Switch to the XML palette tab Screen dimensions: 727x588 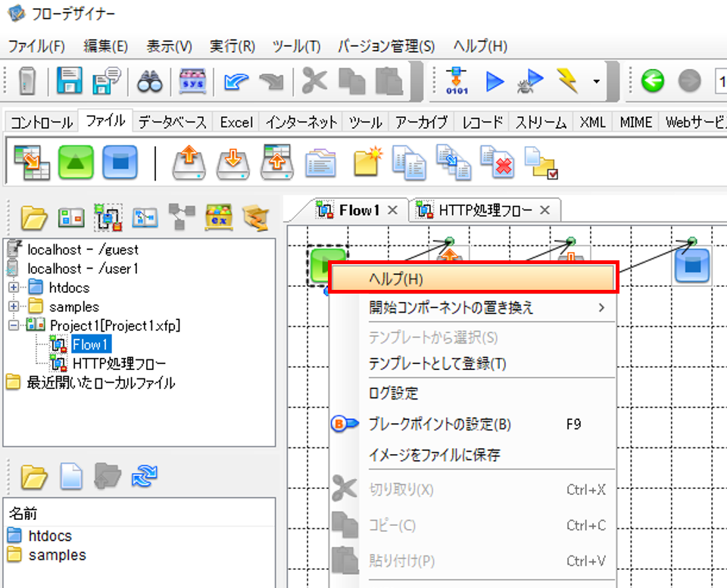click(x=592, y=123)
